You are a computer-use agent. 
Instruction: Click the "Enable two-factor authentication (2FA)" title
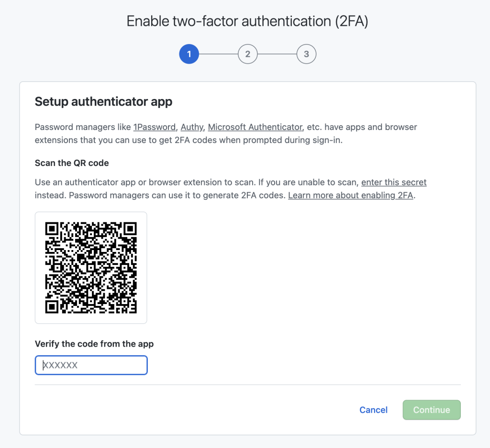[x=247, y=22]
